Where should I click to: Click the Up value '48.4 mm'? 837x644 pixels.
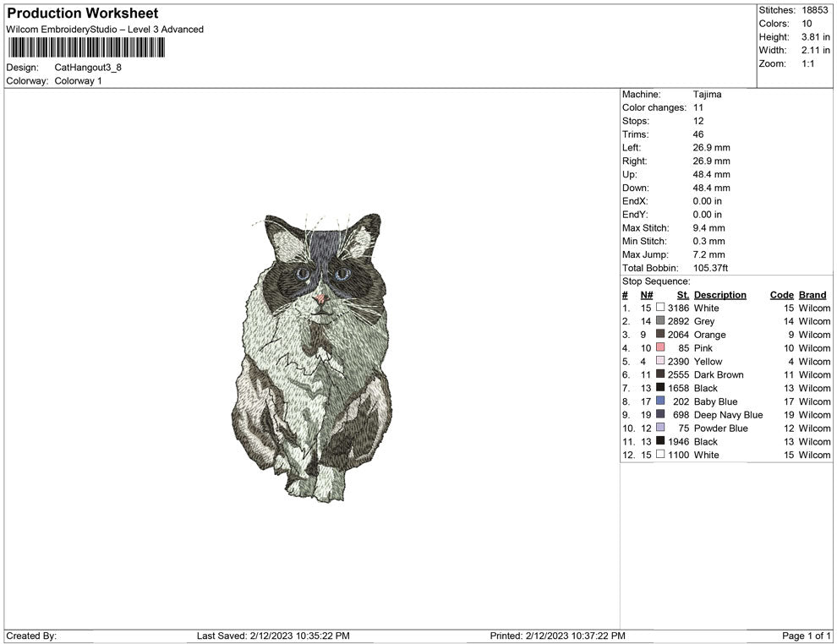(712, 174)
